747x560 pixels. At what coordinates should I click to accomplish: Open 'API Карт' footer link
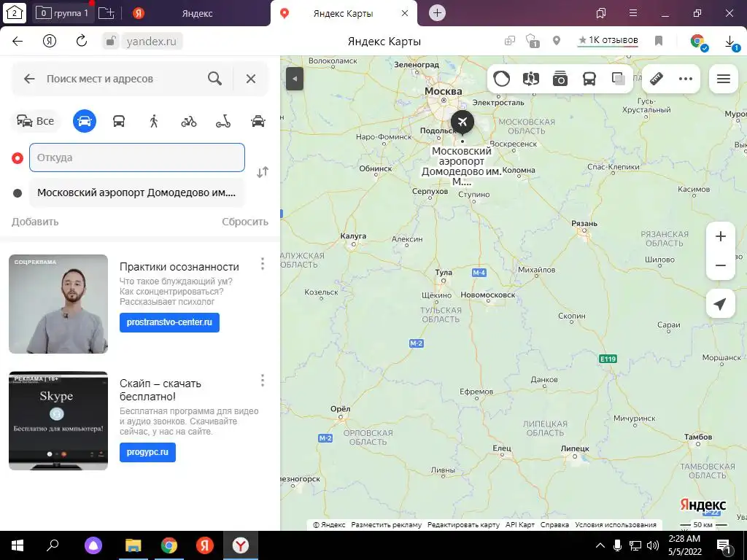point(519,525)
